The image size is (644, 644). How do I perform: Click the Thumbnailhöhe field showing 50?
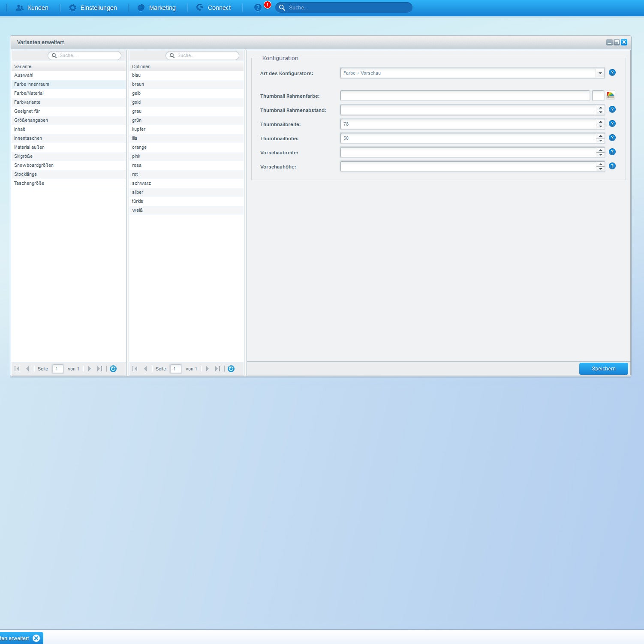(468, 138)
